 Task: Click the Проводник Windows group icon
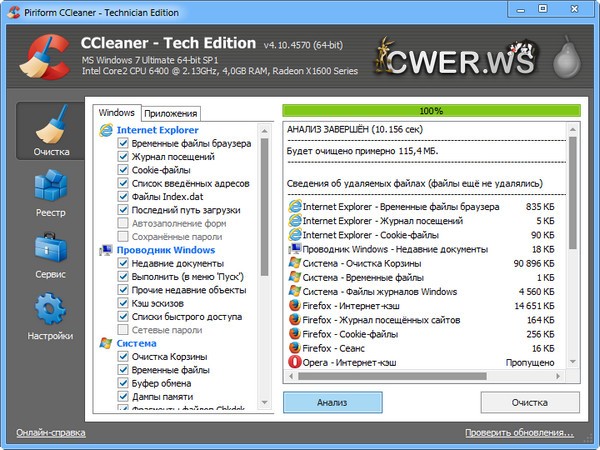click(106, 250)
